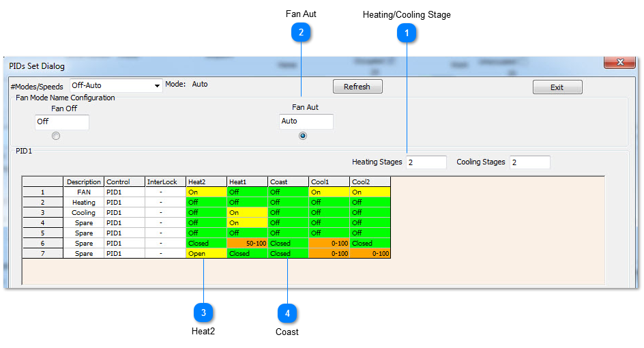Click the Exit button

point(557,87)
